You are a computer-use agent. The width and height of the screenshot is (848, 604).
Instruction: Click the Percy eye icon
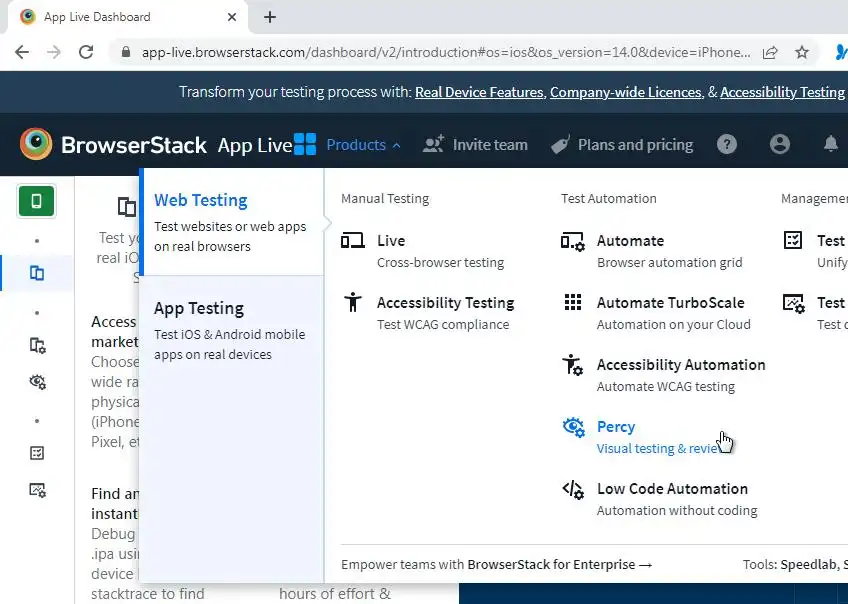click(x=573, y=428)
